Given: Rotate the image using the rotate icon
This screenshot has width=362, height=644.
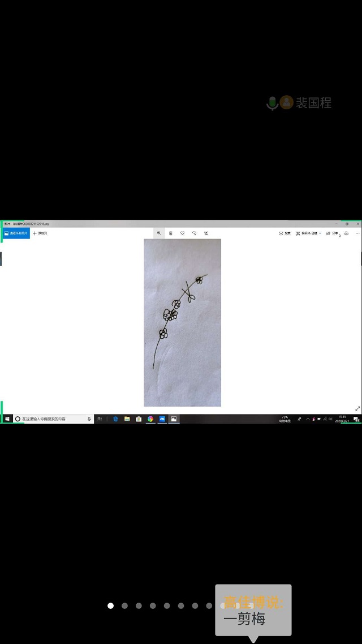Looking at the screenshot, I should pos(194,233).
